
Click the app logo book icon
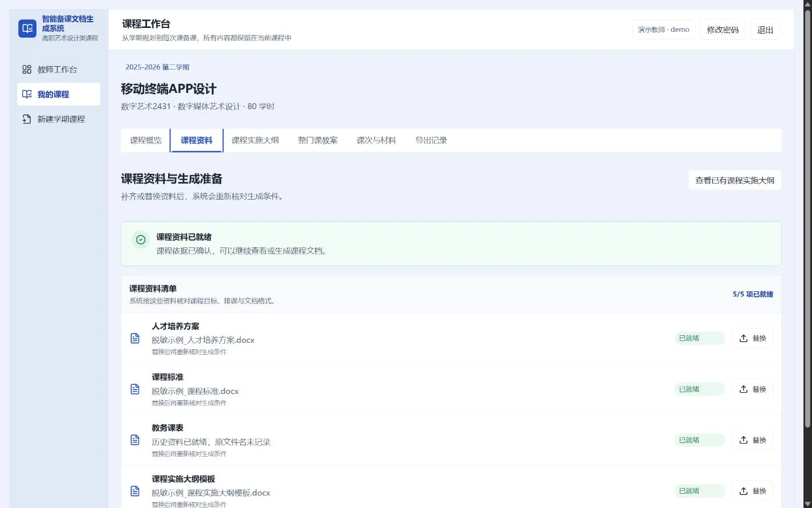[27, 29]
